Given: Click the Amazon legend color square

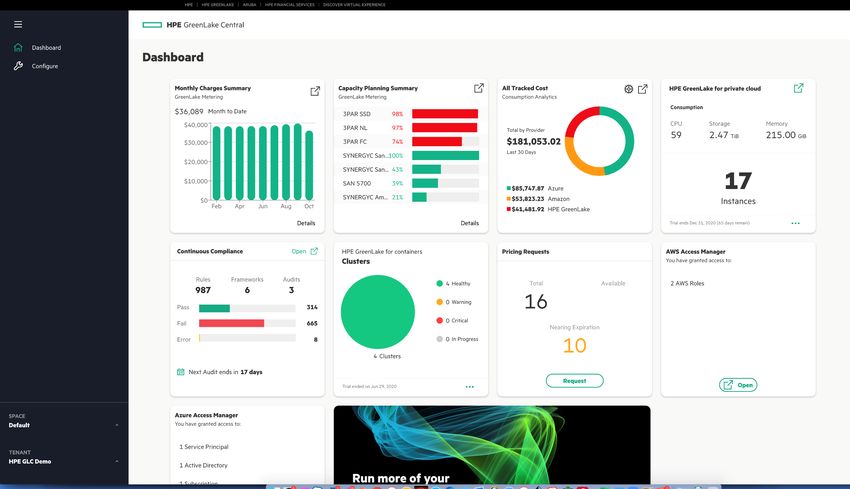Looking at the screenshot, I should coord(508,199).
